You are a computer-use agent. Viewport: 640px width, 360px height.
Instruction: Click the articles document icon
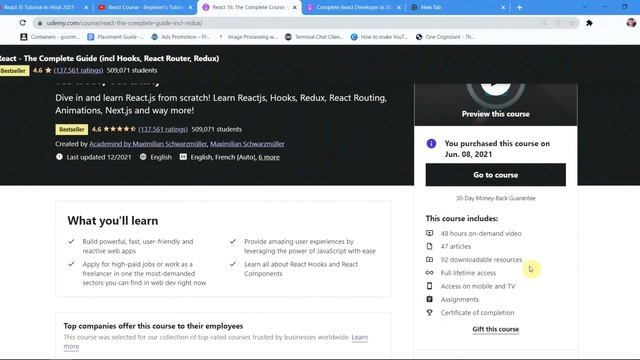[429, 246]
